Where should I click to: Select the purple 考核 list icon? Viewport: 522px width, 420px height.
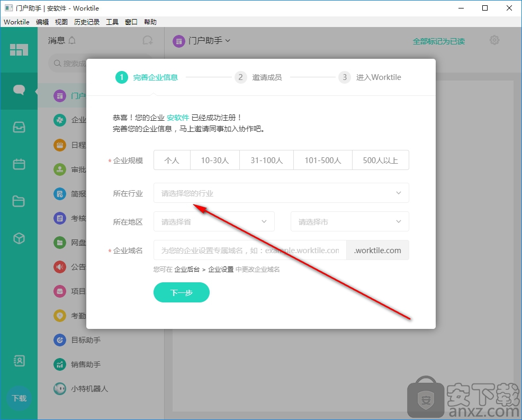pos(60,218)
